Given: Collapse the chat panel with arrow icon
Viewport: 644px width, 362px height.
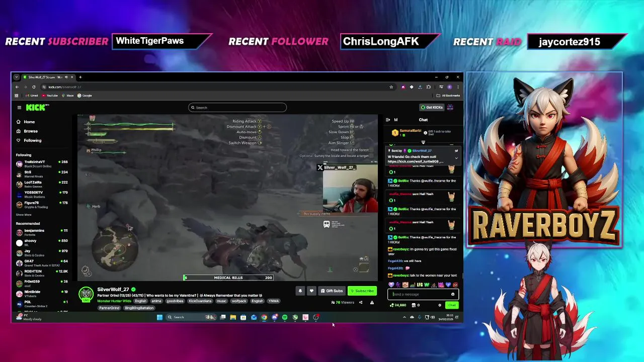Looking at the screenshot, I should [388, 120].
